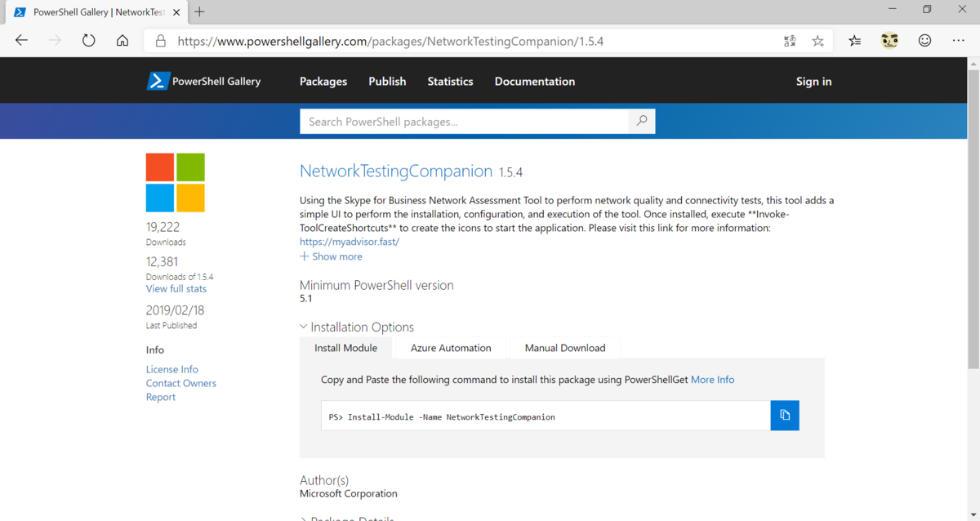
Task: Click the PowerShell Gallery tab favicon
Action: pyautogui.click(x=19, y=11)
